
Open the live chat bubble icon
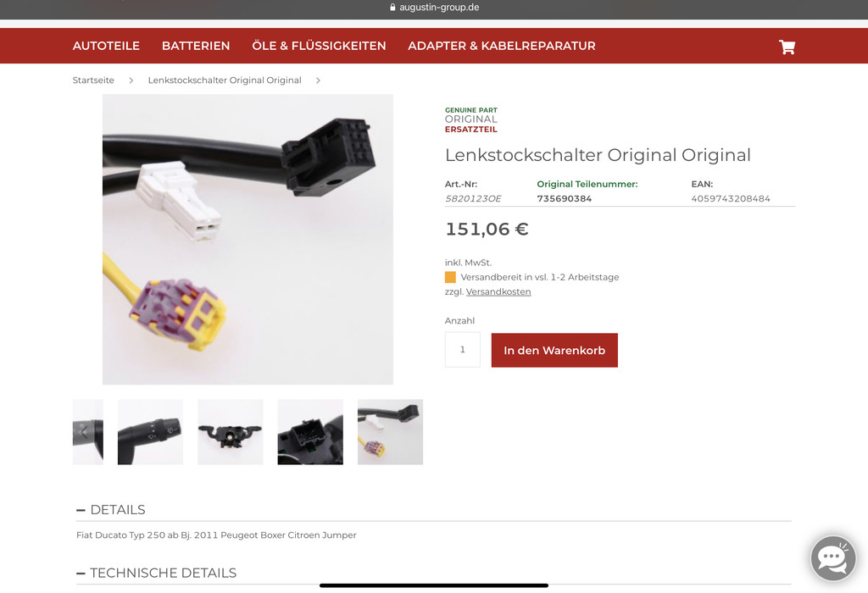coord(833,558)
